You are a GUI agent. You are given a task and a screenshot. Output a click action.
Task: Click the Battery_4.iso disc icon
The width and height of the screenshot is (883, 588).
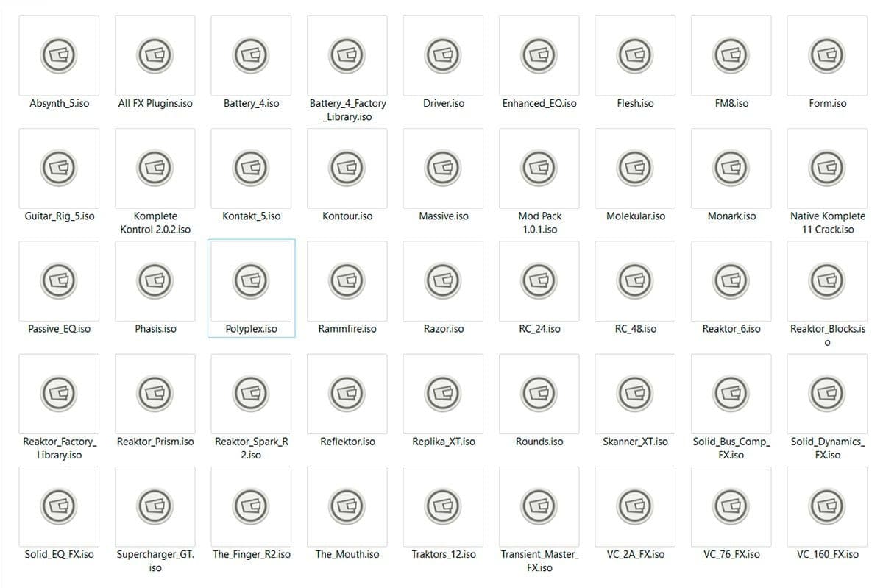pyautogui.click(x=252, y=55)
